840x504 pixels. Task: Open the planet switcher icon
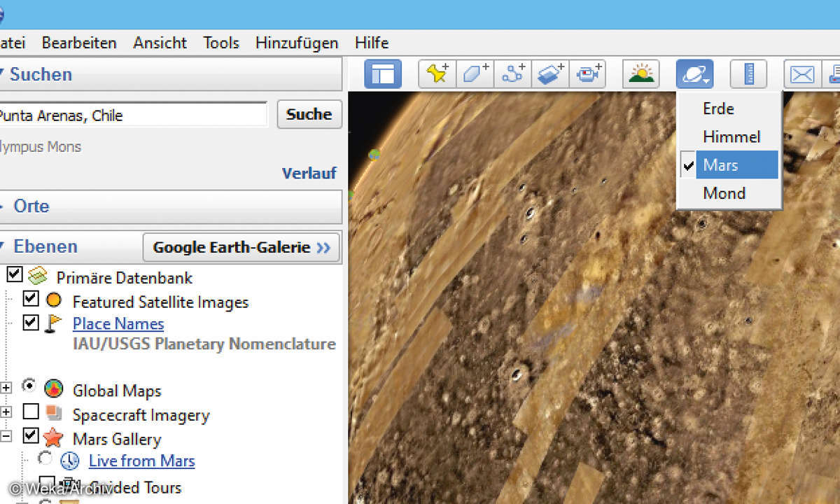coord(694,73)
